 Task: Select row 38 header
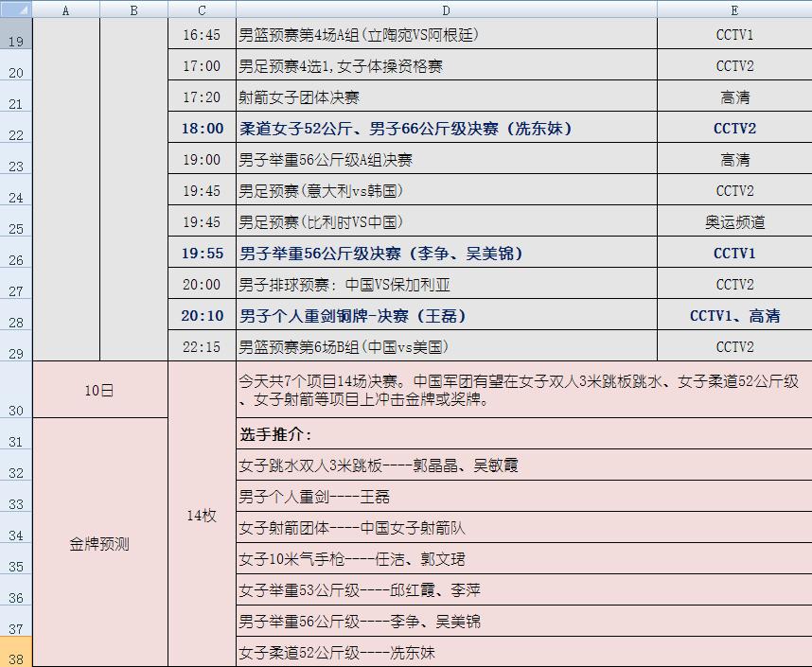pyautogui.click(x=16, y=652)
